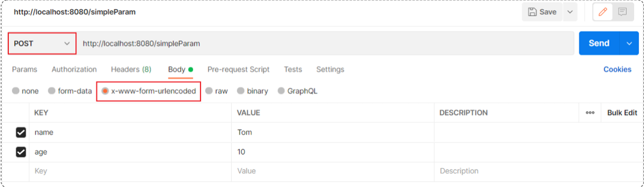The width and height of the screenshot is (644, 187).
Task: Expand the Save options dropdown arrow
Action: [570, 12]
